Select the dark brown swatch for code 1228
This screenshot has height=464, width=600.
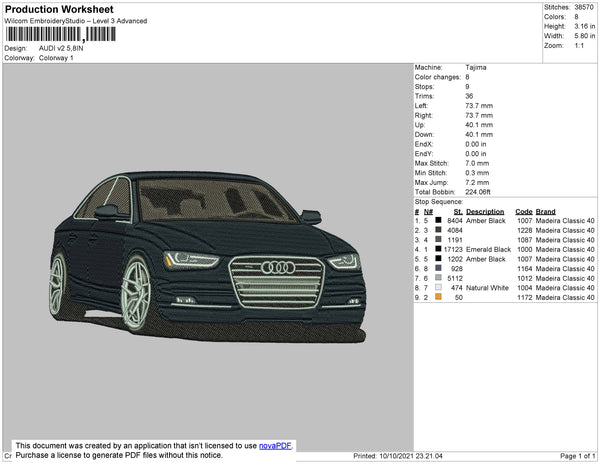tap(438, 230)
